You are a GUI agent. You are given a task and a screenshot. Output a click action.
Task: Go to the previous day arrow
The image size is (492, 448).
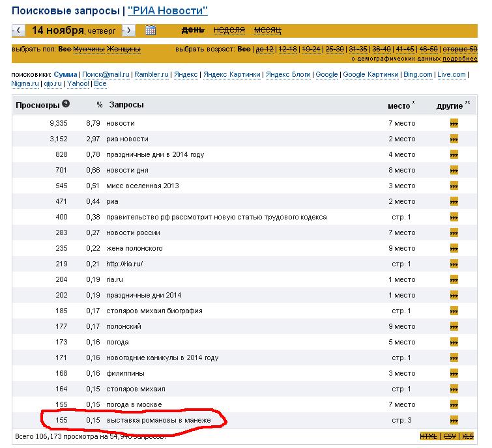click(18, 30)
